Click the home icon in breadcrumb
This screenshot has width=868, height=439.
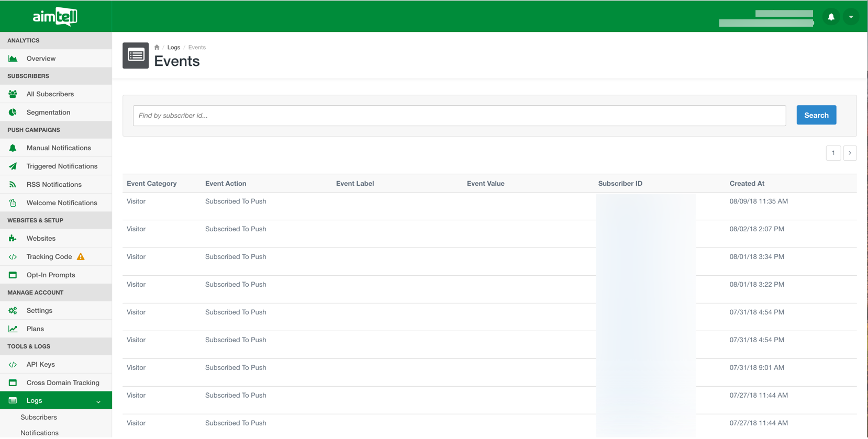tap(157, 47)
